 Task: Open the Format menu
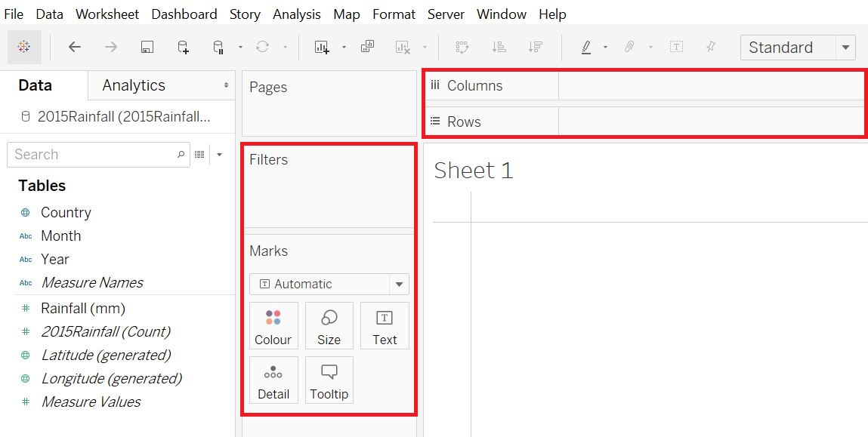(x=394, y=14)
